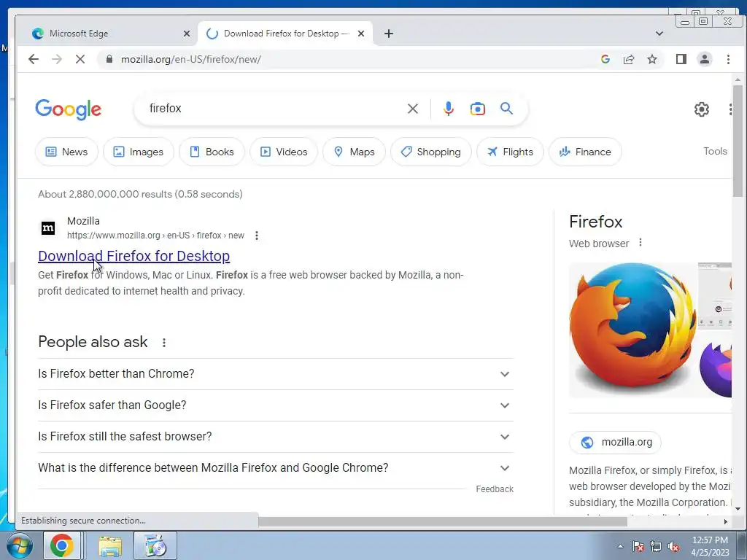Search by image with camera icon
This screenshot has height=560, width=747.
coord(477,109)
